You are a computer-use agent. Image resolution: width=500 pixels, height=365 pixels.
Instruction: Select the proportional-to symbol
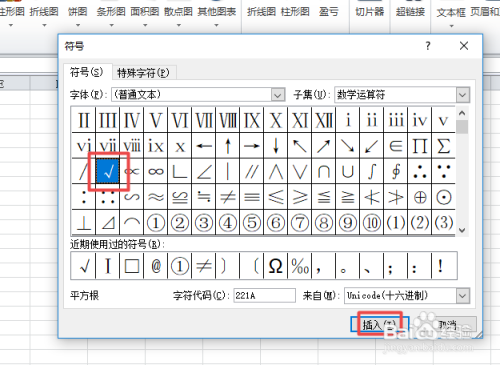[132, 171]
